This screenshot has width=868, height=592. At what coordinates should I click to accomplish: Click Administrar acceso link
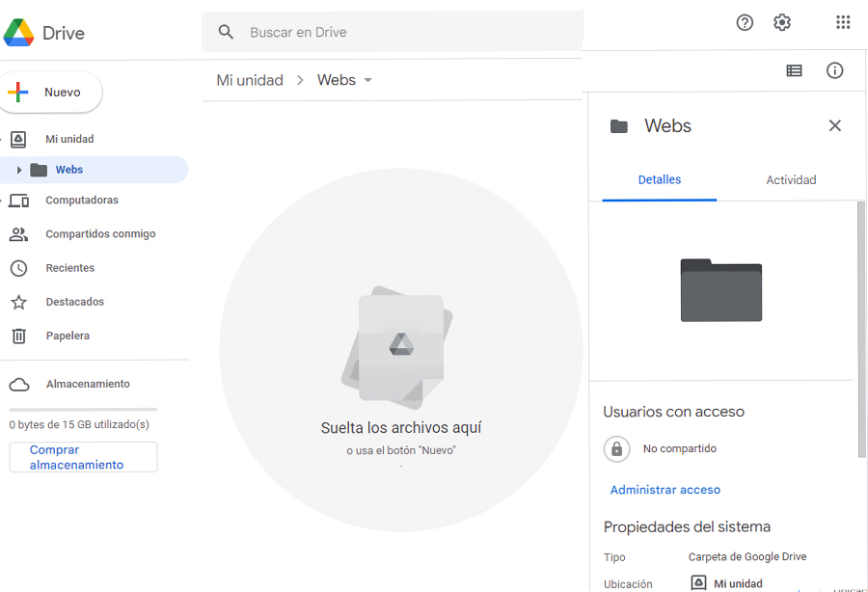(x=665, y=490)
